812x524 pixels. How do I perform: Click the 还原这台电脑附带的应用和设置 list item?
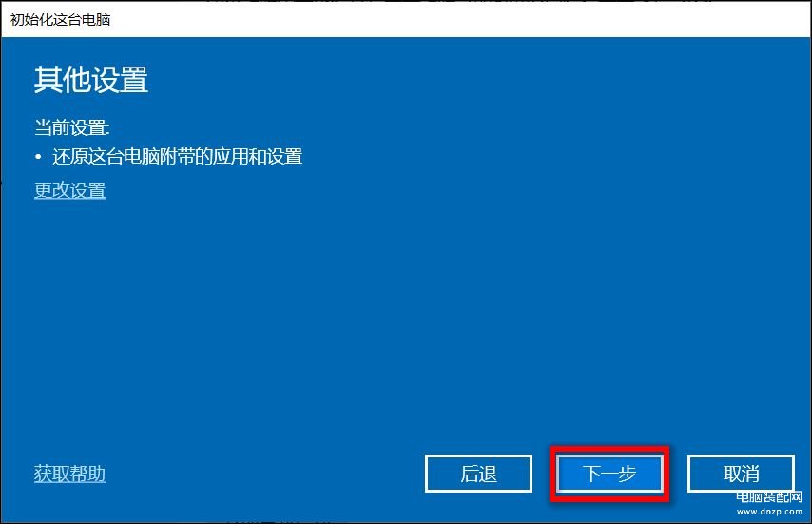pyautogui.click(x=178, y=156)
